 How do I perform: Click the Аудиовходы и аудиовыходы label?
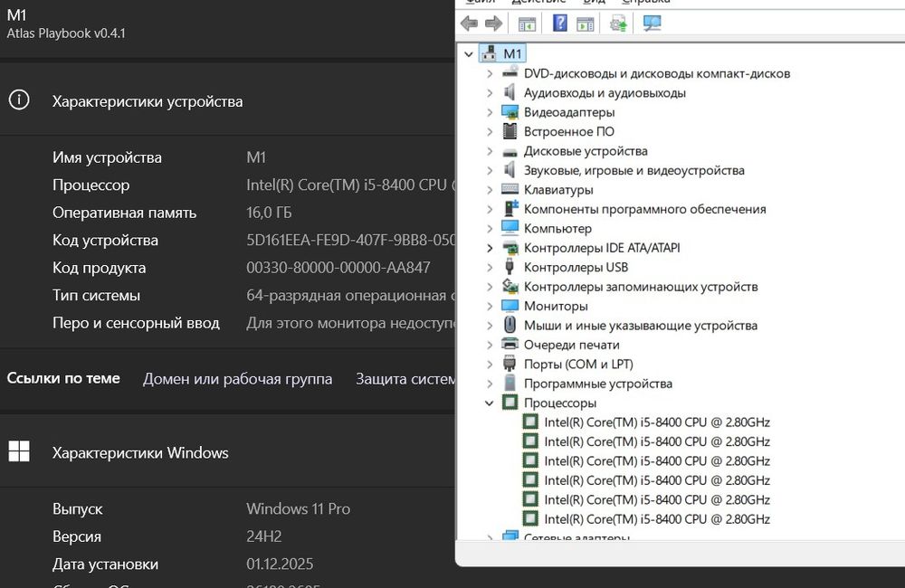[605, 93]
